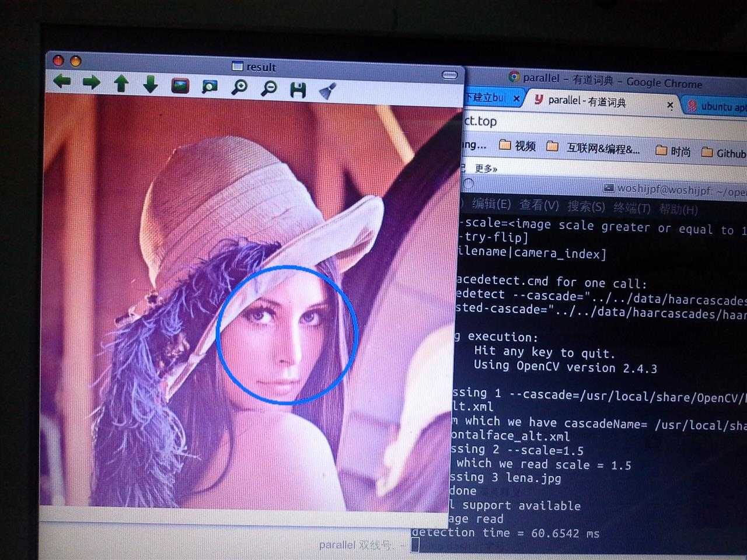Screen dimensions: 747x560
Task: Open the 查看(V) terminal menu
Action: tap(539, 205)
